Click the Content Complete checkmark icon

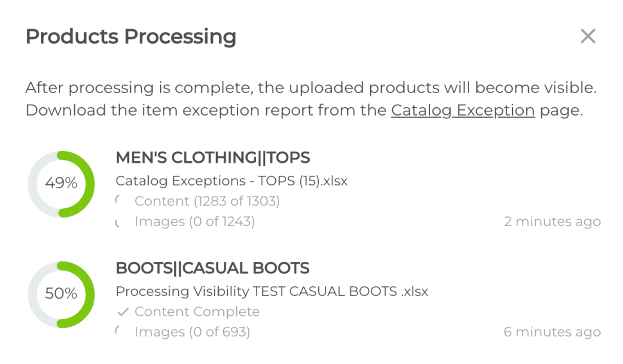[123, 312]
